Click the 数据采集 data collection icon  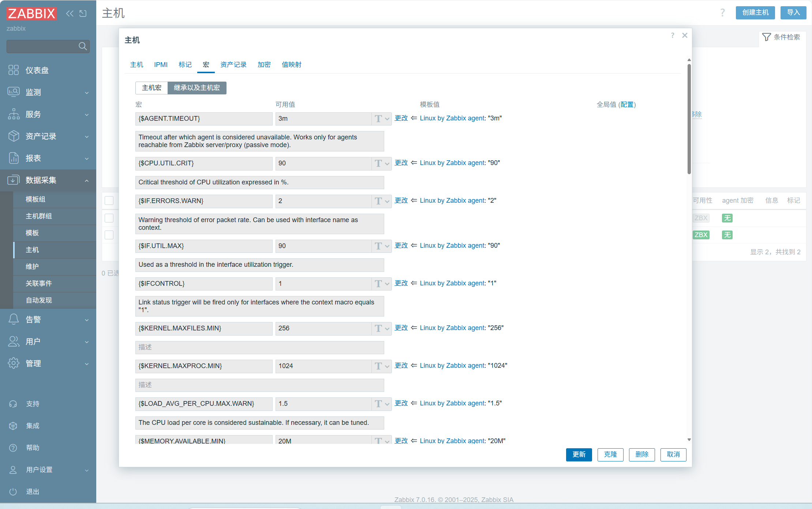click(14, 180)
